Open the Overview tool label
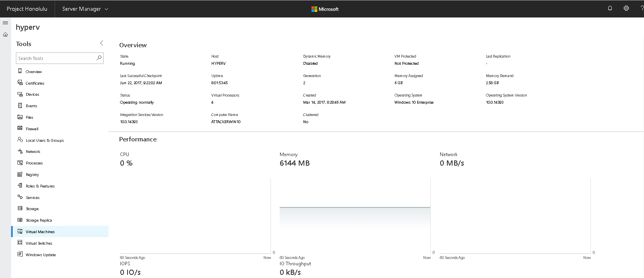 point(34,72)
